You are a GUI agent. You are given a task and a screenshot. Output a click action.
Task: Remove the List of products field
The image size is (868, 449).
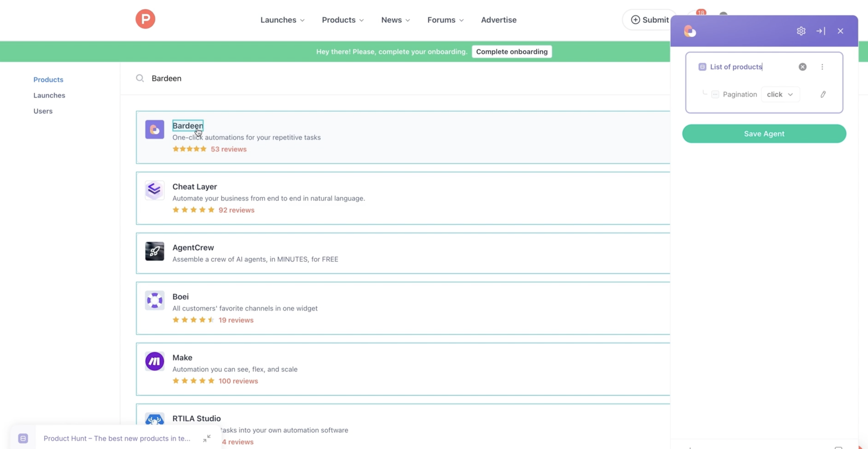tap(803, 67)
